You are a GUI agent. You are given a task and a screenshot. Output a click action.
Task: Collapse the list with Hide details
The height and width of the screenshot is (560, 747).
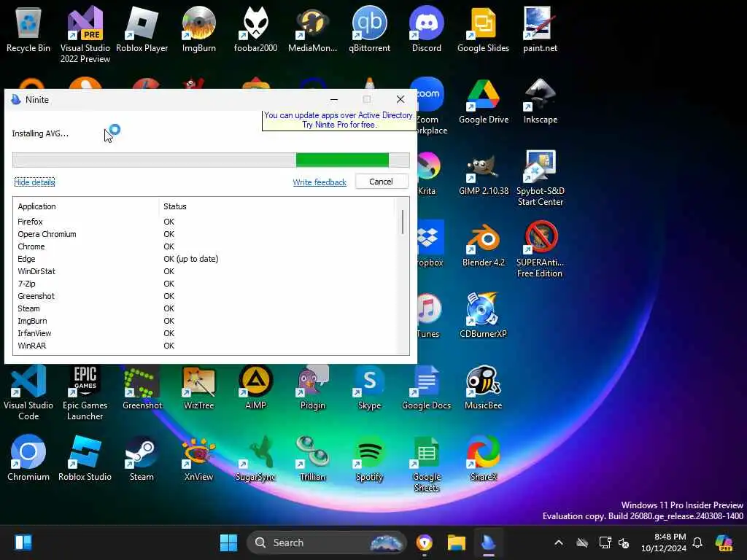coord(34,182)
